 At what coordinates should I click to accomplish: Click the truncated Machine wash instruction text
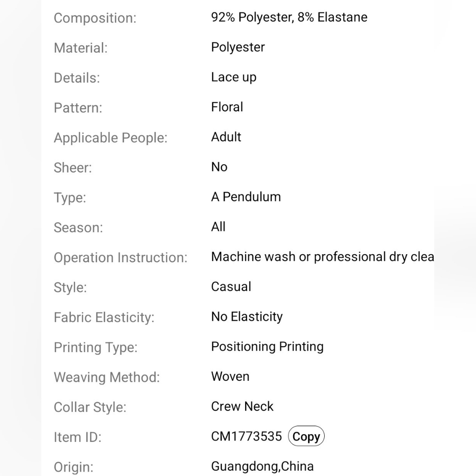click(323, 257)
